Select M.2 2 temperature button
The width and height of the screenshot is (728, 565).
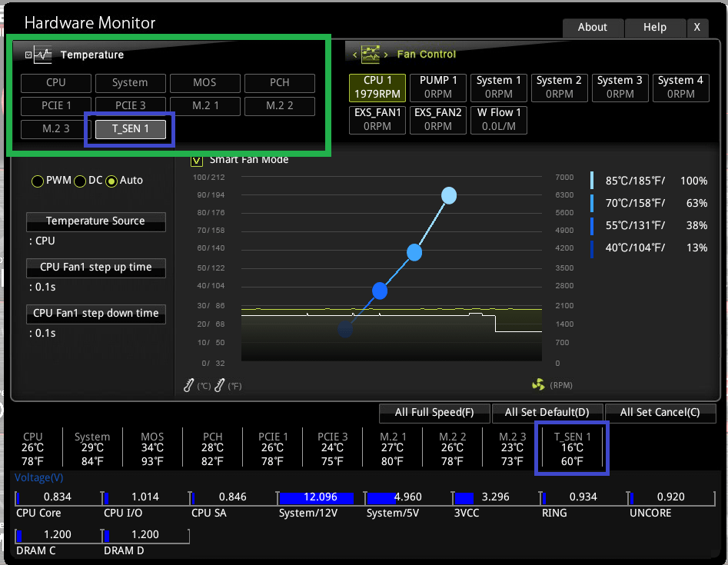tap(280, 106)
